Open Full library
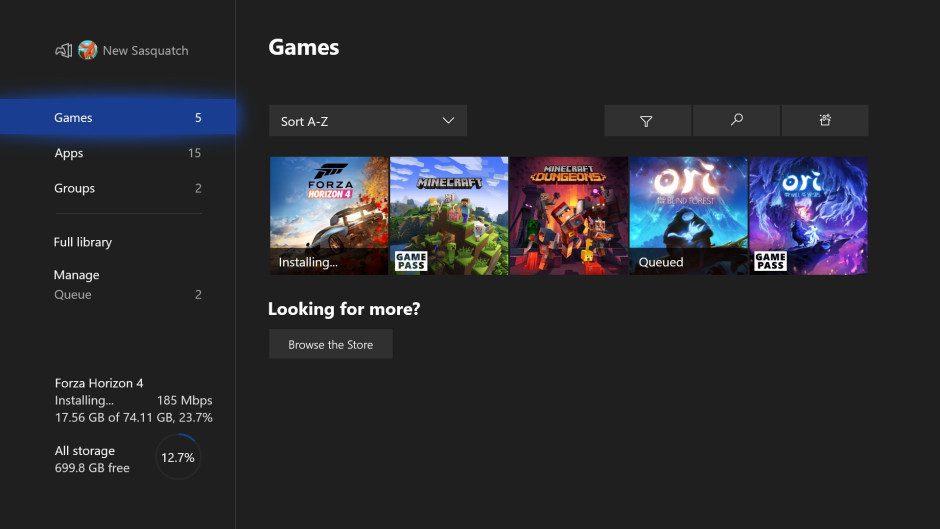 click(83, 242)
